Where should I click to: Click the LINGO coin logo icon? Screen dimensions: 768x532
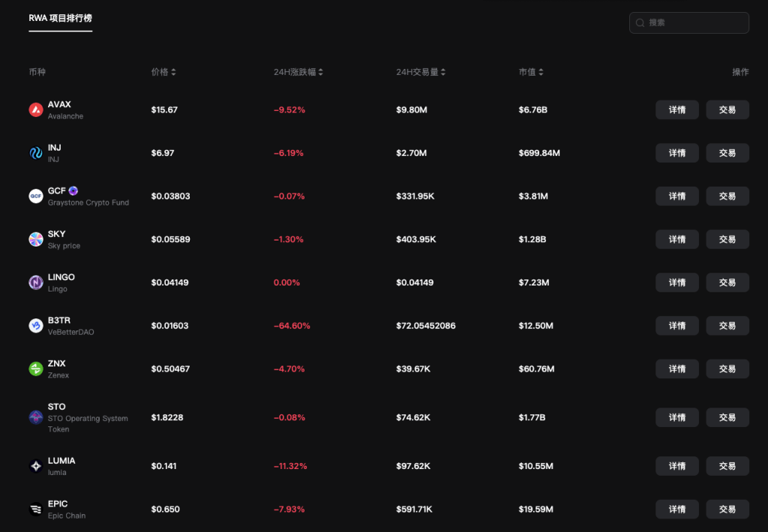point(36,282)
